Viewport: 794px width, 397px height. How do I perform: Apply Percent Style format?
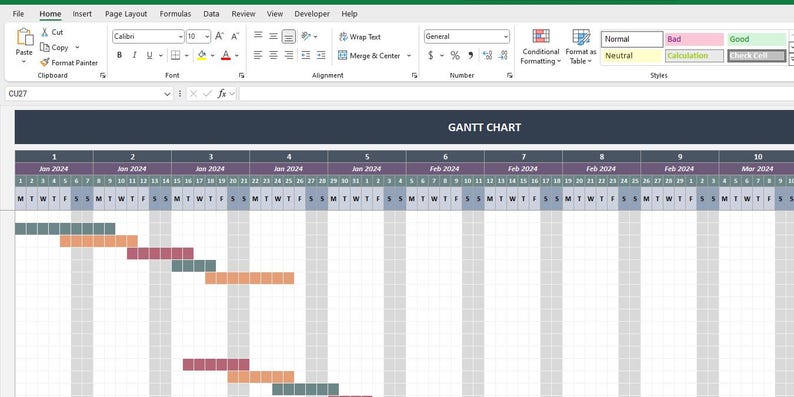point(455,55)
